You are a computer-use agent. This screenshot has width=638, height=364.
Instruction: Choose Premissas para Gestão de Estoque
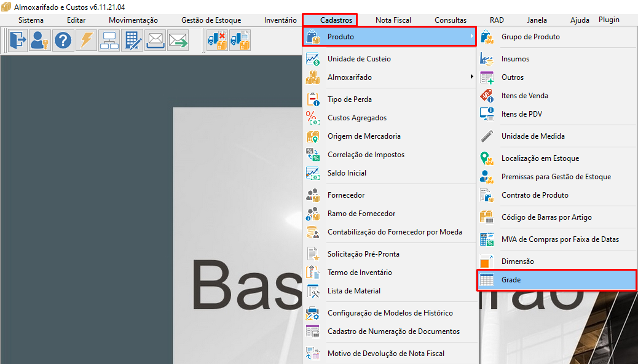point(557,177)
